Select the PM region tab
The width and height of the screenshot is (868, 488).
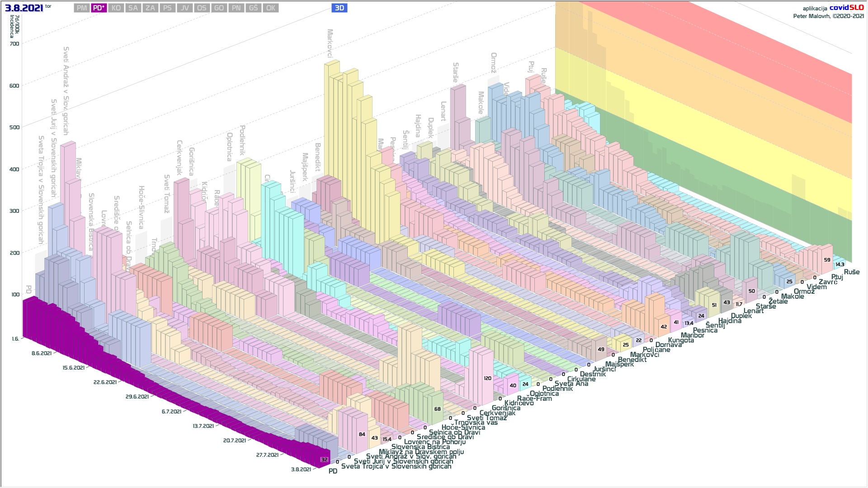point(82,8)
